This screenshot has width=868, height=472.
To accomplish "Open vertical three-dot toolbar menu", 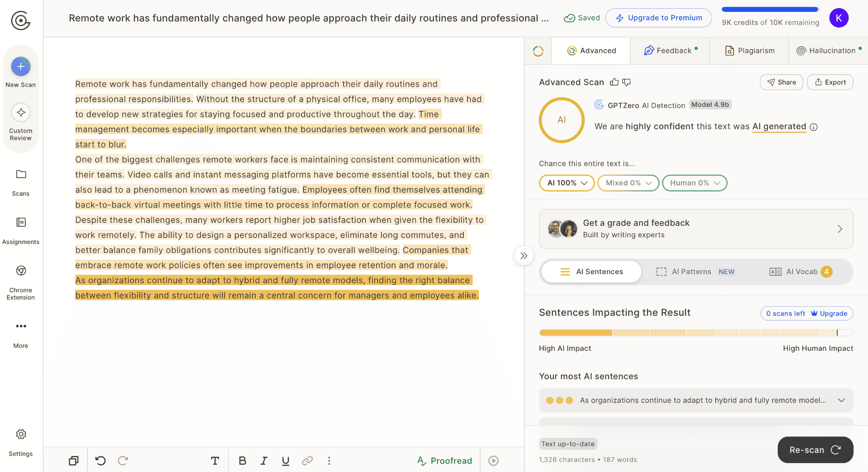I will click(x=329, y=461).
